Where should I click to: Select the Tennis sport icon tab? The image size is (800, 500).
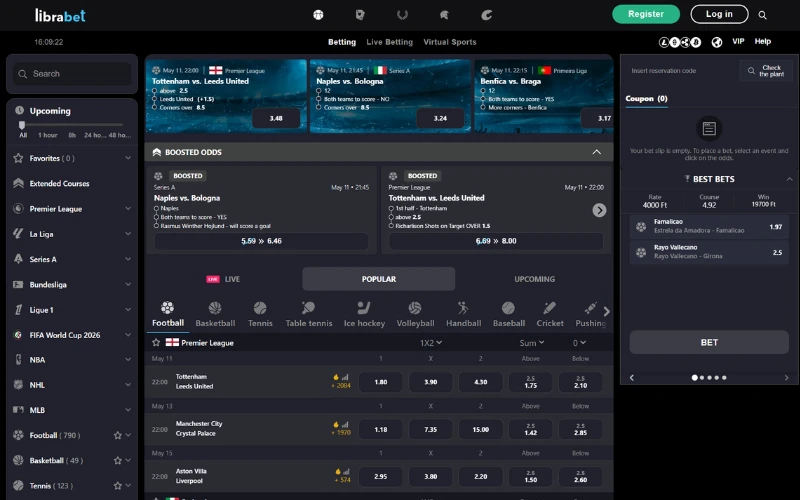[x=260, y=314]
